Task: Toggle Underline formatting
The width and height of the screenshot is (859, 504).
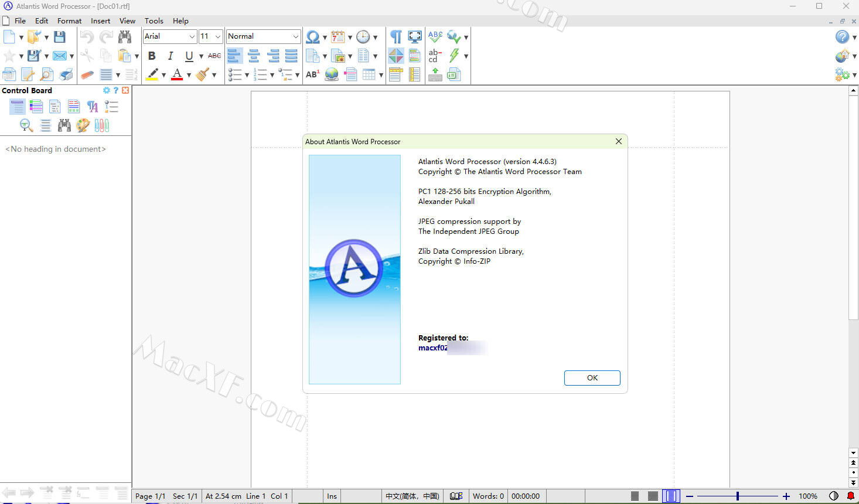Action: point(189,56)
